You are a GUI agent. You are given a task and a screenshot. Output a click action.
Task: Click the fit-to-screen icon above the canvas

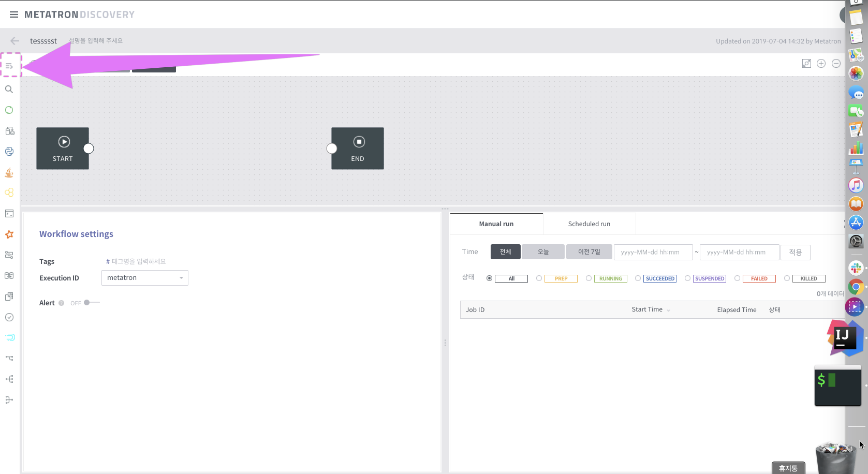tap(806, 63)
